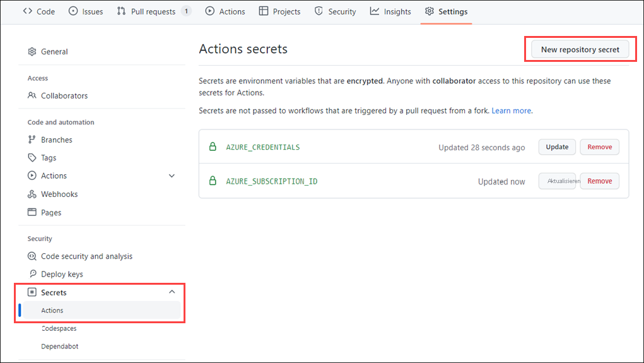
Task: Click the Webhooks icon in sidebar
Action: 32,194
